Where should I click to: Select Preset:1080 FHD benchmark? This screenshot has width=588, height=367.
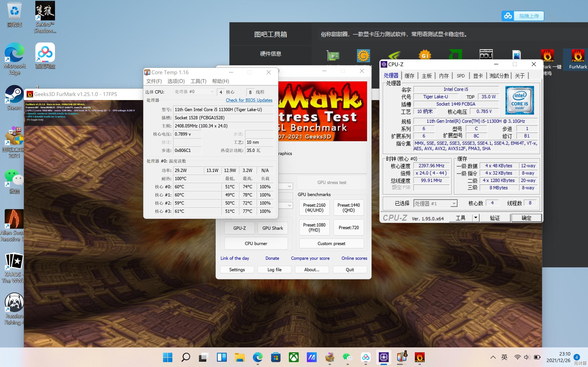[314, 228]
